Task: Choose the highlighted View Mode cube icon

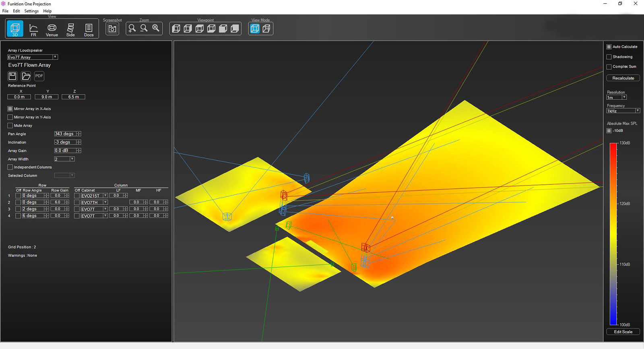Action: 255,29
